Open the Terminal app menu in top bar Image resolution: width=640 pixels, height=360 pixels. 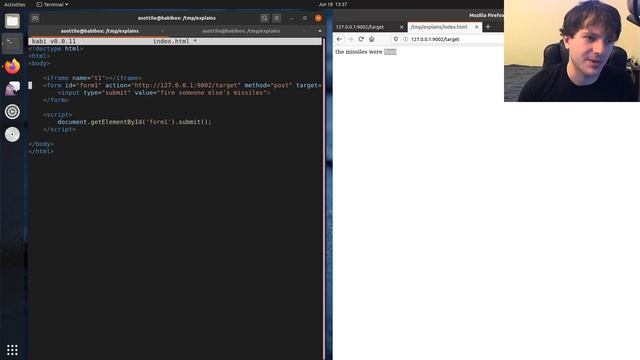point(53,4)
